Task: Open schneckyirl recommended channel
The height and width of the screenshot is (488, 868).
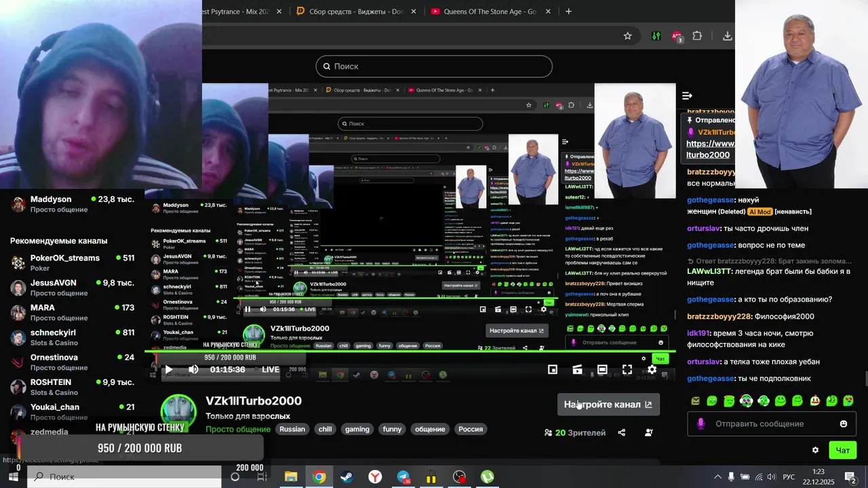Action: 72,338
